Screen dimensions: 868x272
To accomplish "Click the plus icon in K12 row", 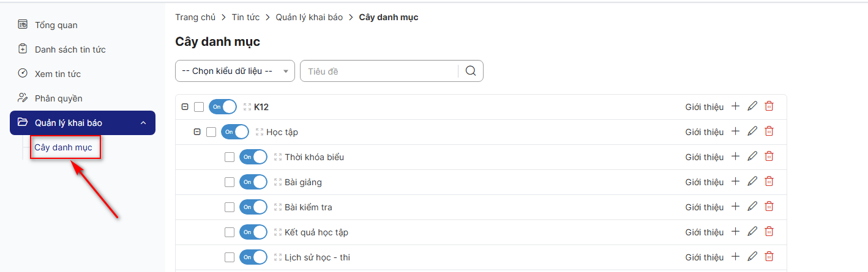I will click(736, 106).
